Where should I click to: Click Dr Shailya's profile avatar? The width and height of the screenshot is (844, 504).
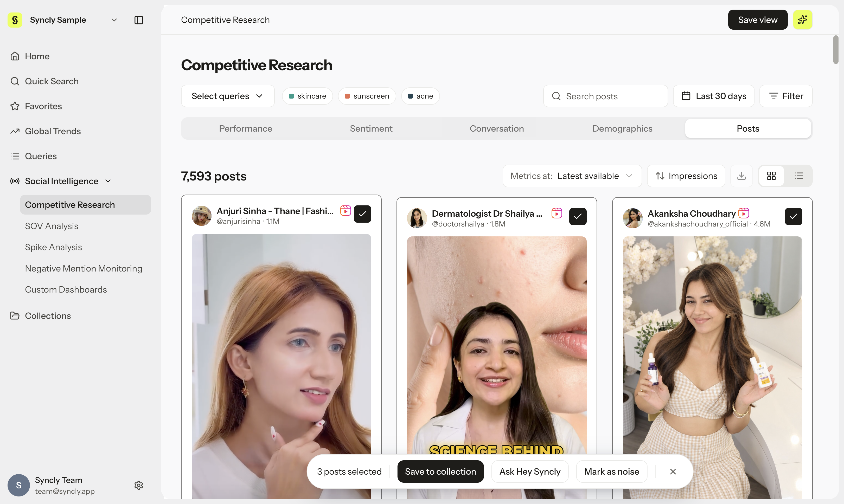click(x=417, y=218)
